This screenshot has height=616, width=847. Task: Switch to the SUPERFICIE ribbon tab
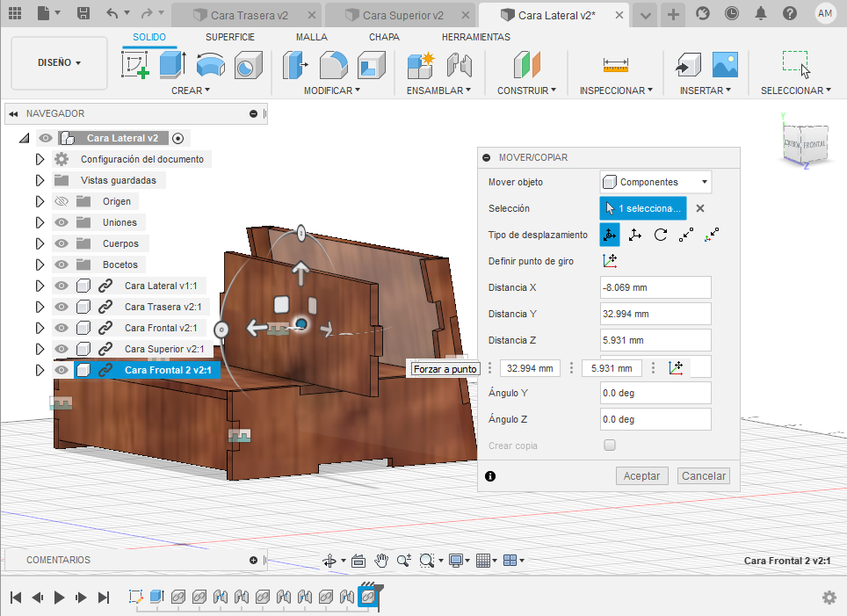pos(230,37)
